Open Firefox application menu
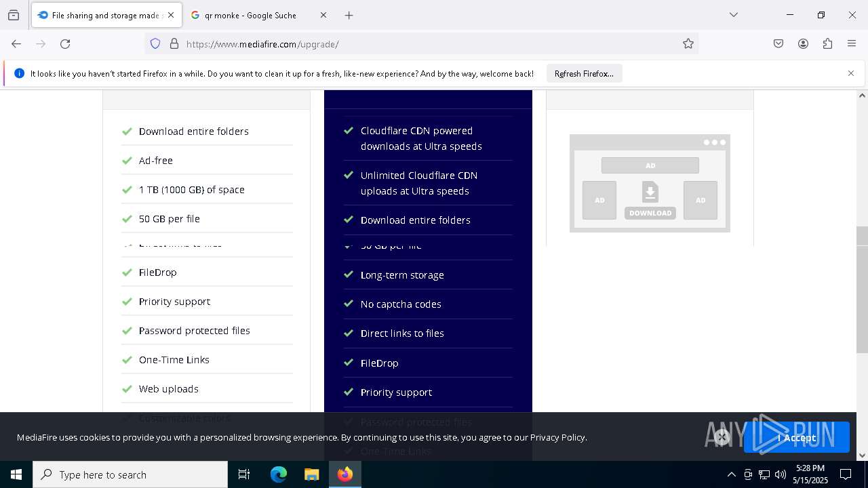Image resolution: width=868 pixels, height=488 pixels. 852,44
